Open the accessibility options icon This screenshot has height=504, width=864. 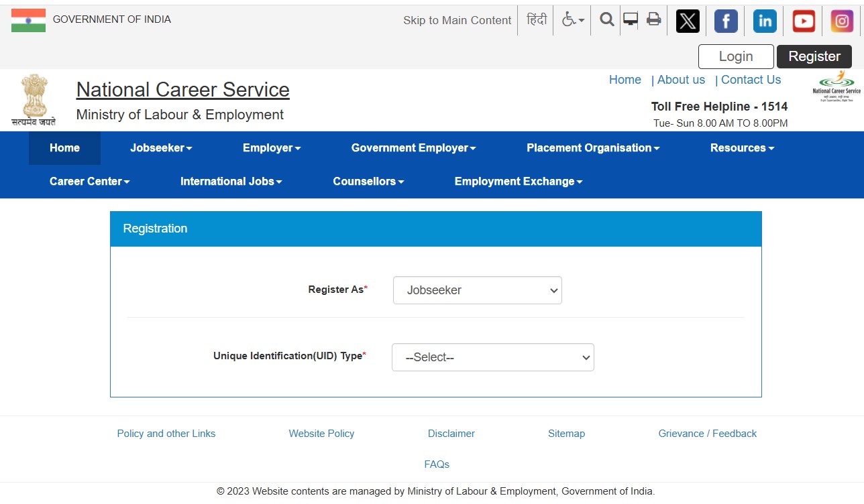point(572,20)
